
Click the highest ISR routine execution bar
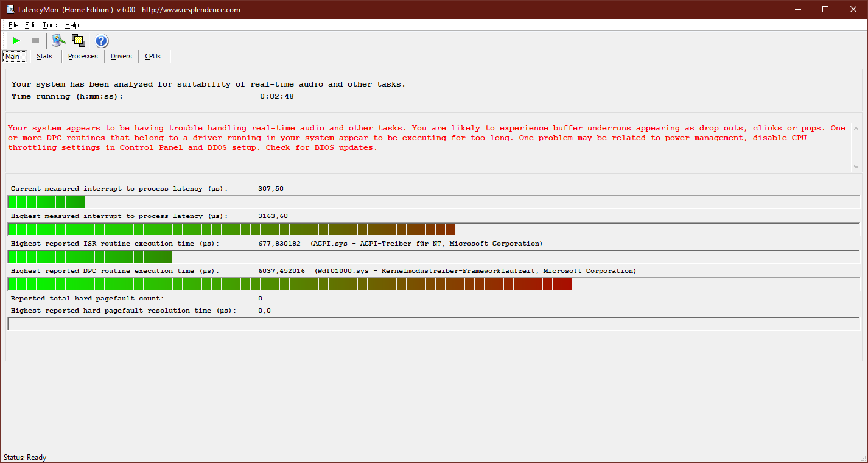[433, 256]
